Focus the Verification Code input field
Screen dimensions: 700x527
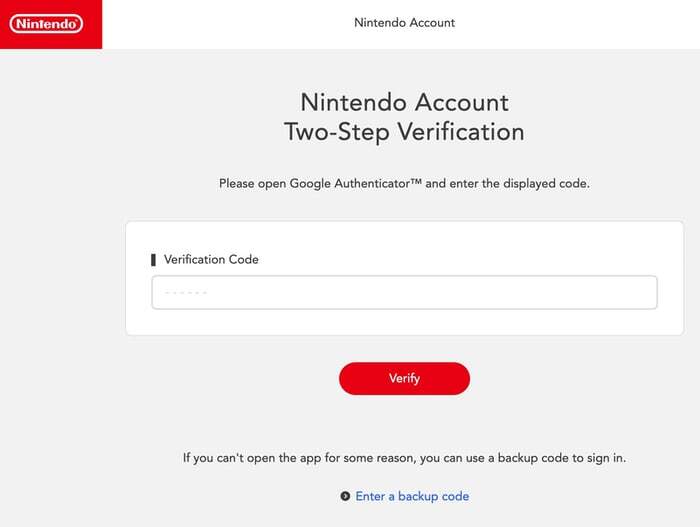point(404,293)
